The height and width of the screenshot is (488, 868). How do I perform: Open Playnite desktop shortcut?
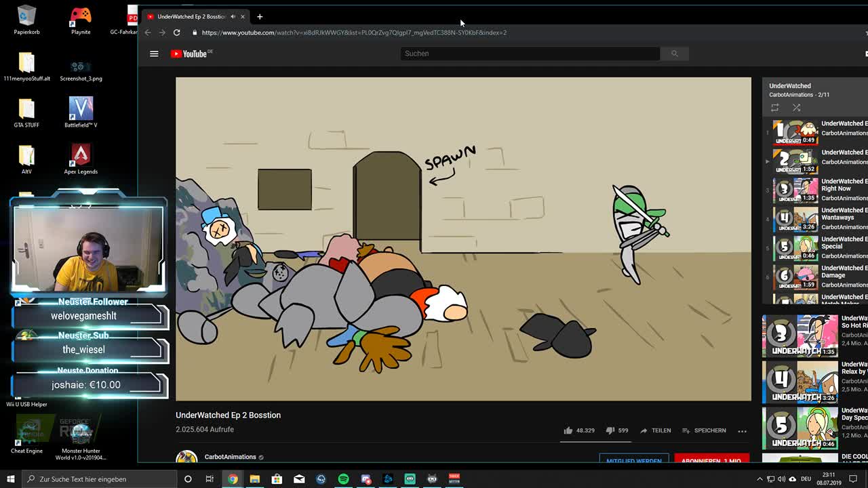(x=81, y=20)
